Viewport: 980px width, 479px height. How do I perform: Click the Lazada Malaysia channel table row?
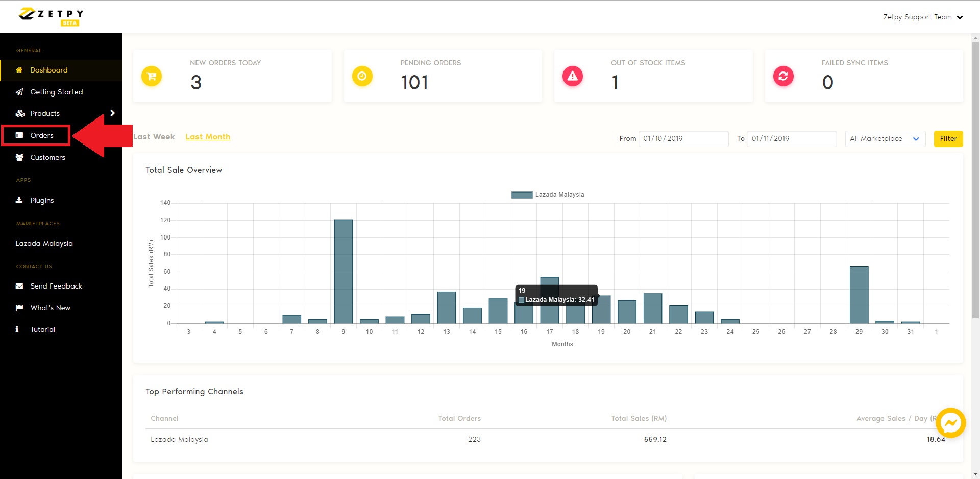coord(548,439)
